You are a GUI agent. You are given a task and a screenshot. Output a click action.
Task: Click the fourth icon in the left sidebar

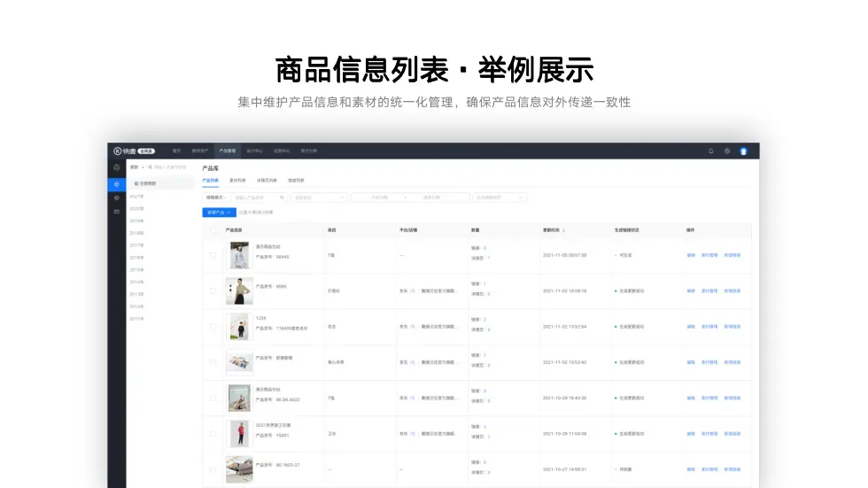(117, 212)
